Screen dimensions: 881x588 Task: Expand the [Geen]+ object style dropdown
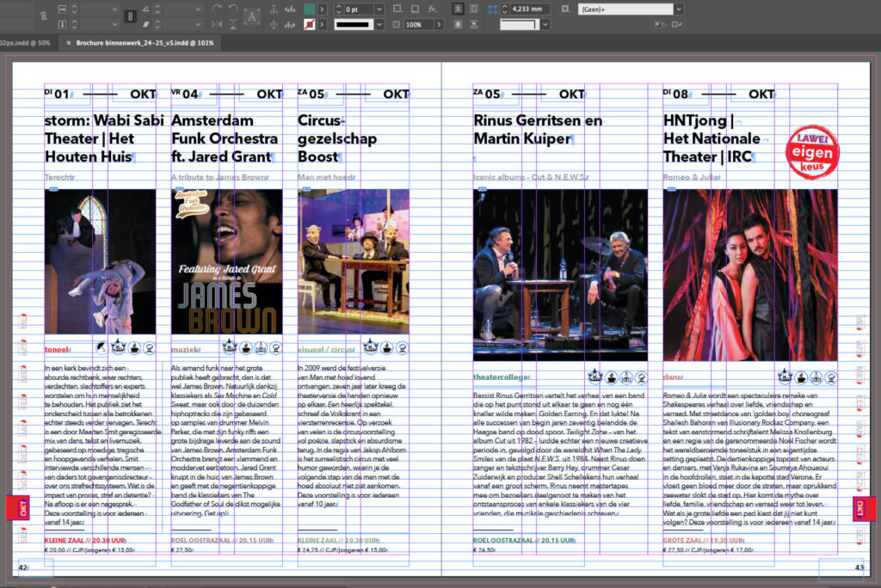click(x=679, y=9)
